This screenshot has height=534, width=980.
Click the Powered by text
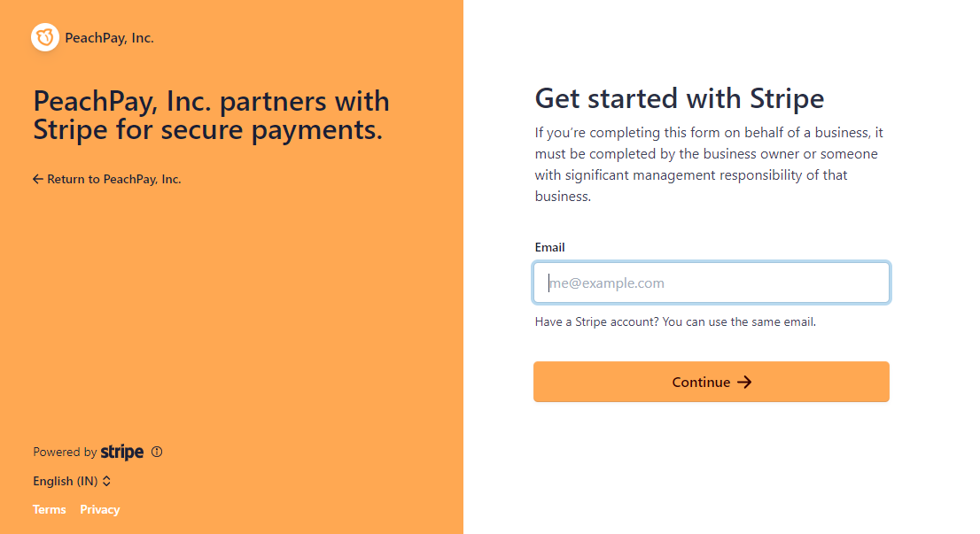65,452
